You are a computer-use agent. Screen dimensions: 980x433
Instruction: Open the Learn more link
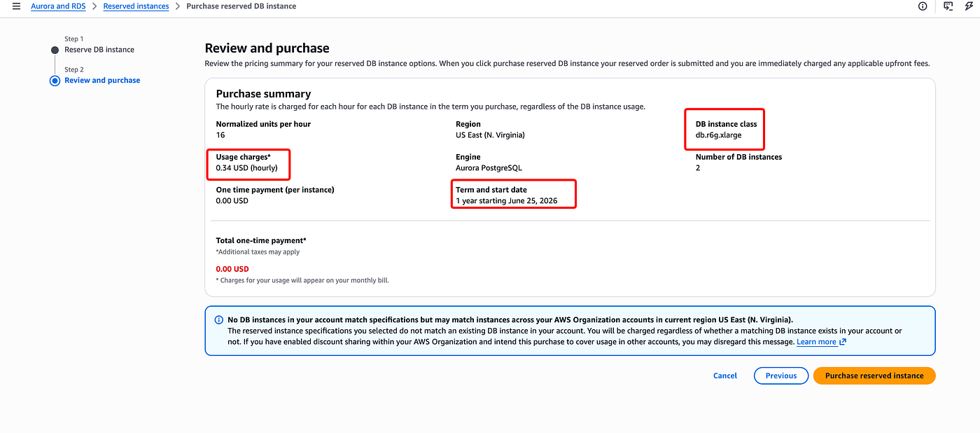(816, 342)
